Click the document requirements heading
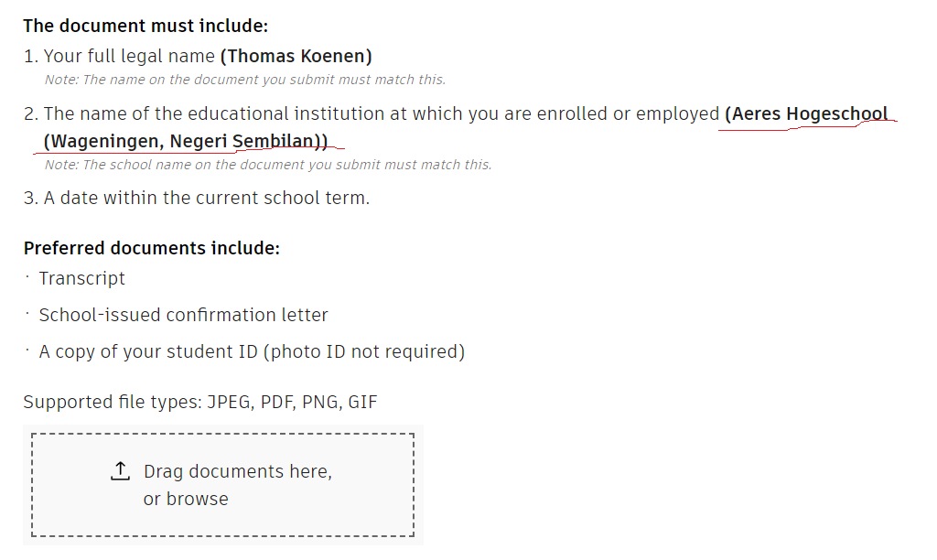Screen dimensions: 937x560 coord(145,25)
